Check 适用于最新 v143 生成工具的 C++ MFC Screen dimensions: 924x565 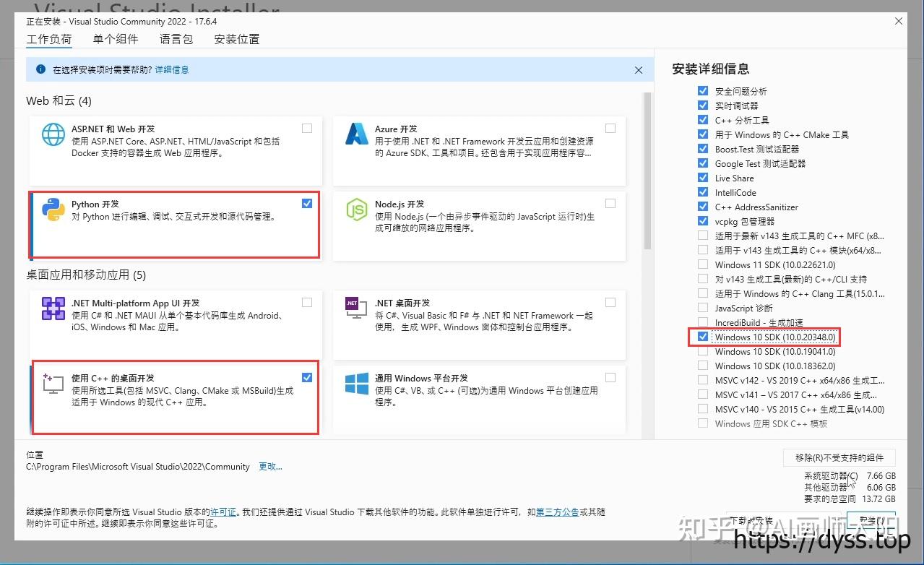pos(703,236)
